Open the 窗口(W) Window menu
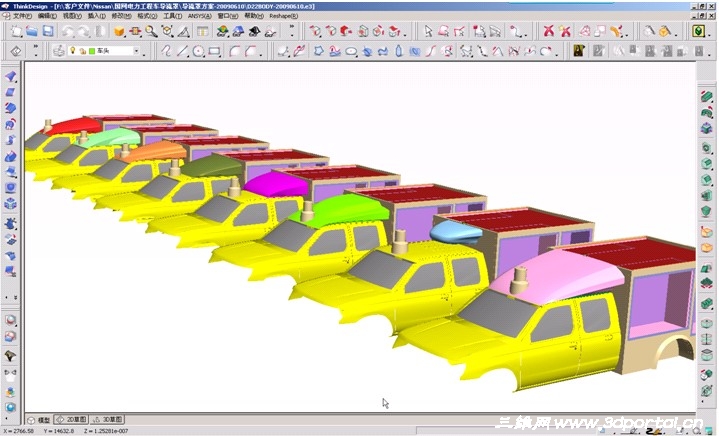719x436 pixels. pos(227,16)
